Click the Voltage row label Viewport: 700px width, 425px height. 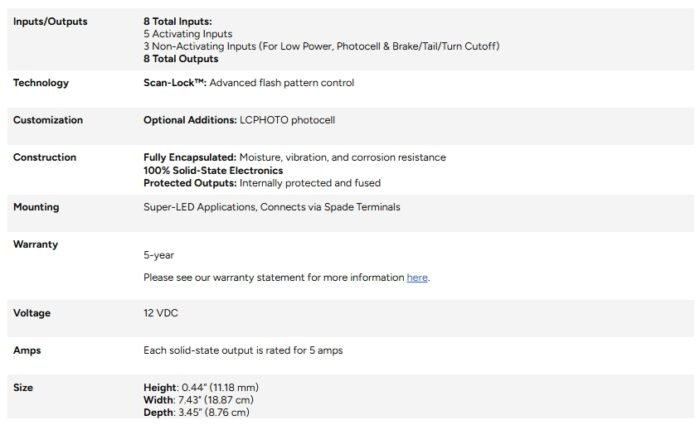click(32, 313)
